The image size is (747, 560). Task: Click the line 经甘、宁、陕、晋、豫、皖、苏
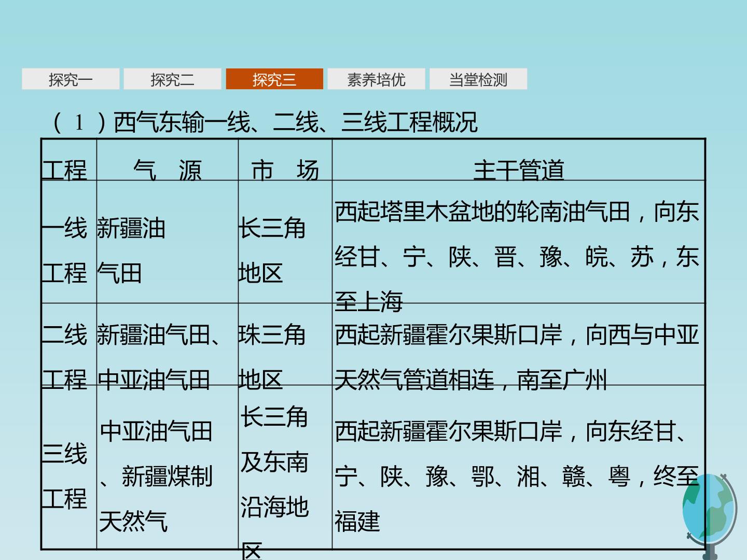coord(494,257)
